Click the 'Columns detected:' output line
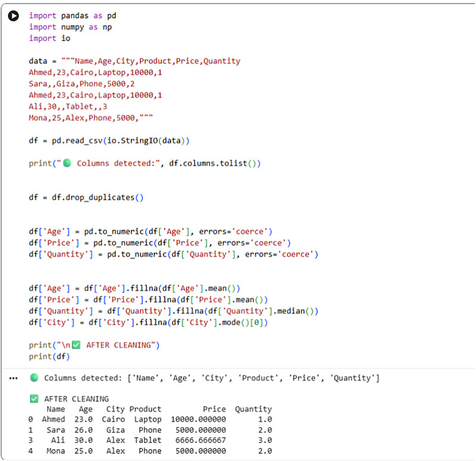Screen dimensions: 476x461 tap(205, 378)
